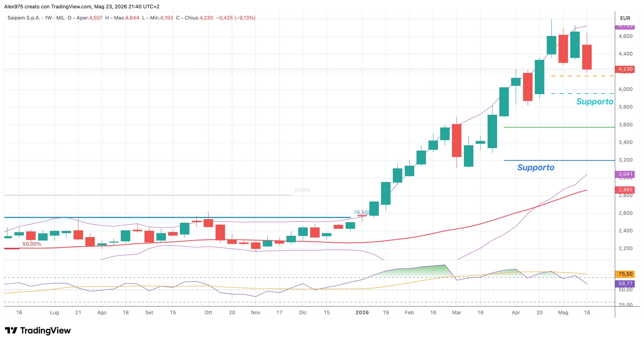Click the last red weekly candle

[587, 57]
